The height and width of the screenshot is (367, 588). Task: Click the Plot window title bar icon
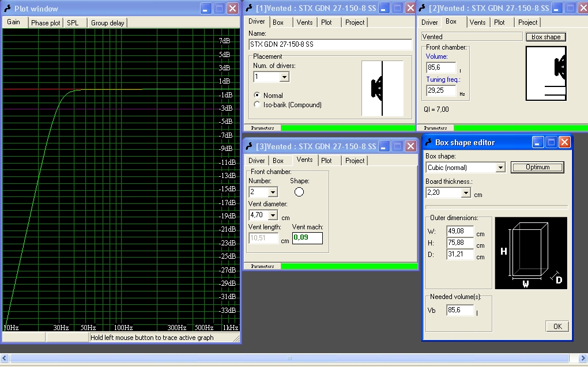pos(7,9)
